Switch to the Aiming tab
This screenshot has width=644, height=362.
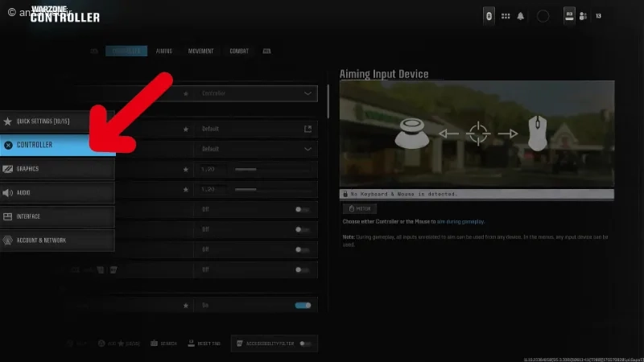pos(164,51)
